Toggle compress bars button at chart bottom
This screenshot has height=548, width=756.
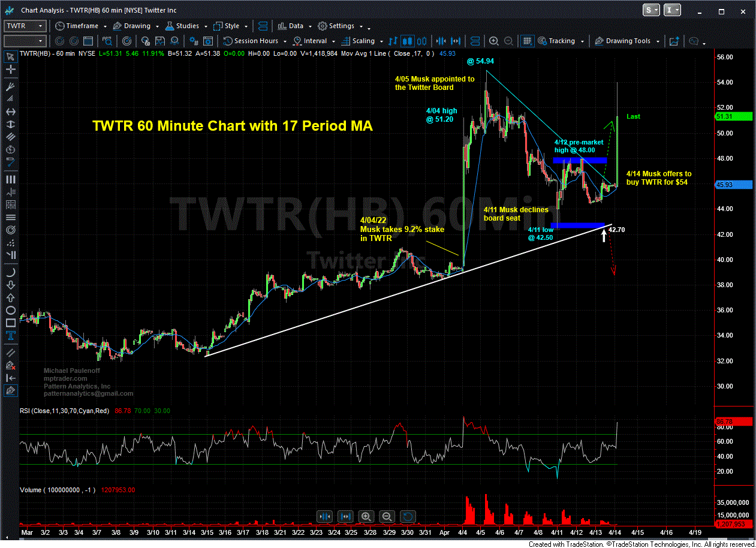(324, 516)
